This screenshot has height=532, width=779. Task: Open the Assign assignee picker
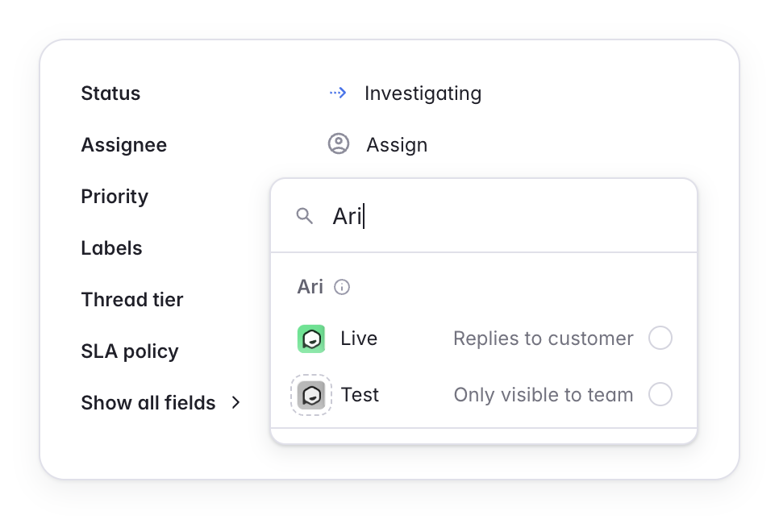[x=397, y=145]
